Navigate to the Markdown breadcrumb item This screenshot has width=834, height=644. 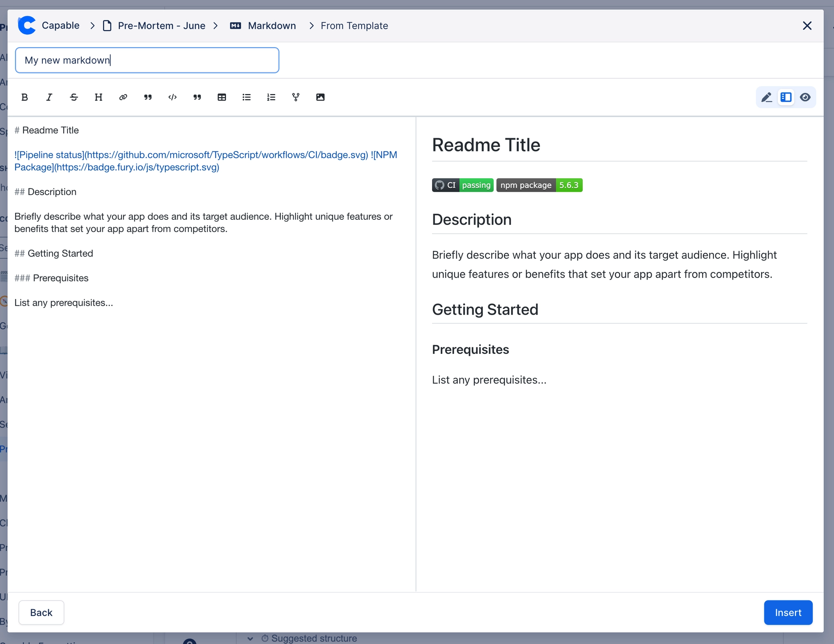(272, 25)
